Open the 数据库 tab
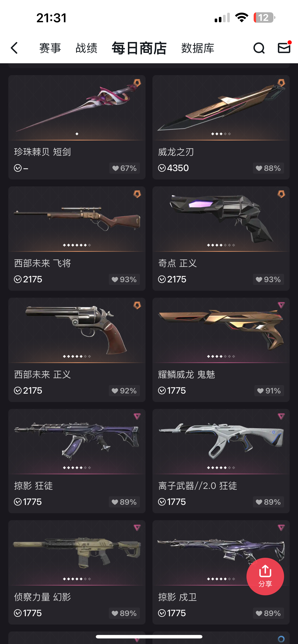The height and width of the screenshot is (644, 298). point(198,48)
